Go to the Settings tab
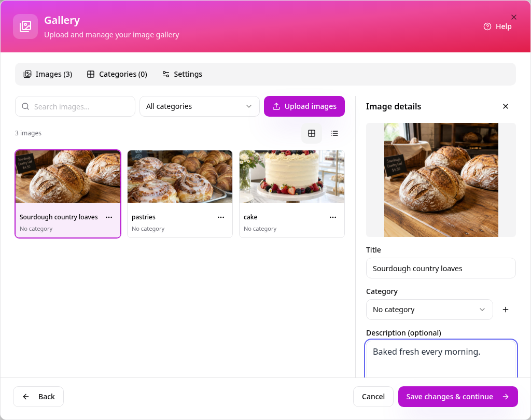Screen dimensions: 531x420 click(x=182, y=74)
